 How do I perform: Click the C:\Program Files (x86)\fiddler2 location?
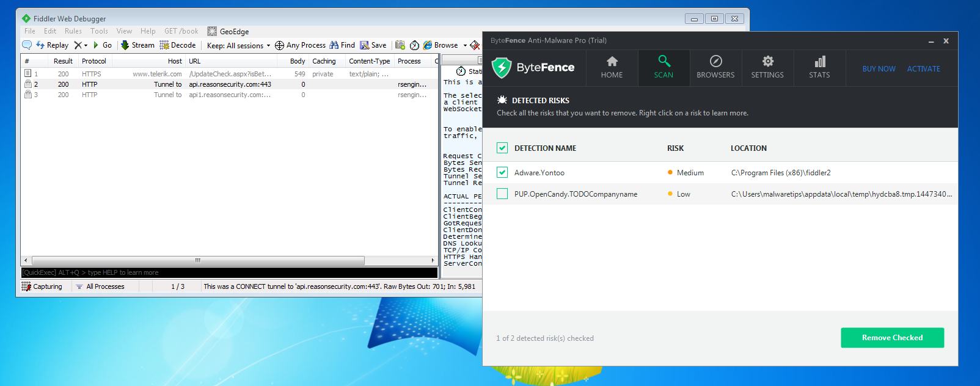[781, 173]
